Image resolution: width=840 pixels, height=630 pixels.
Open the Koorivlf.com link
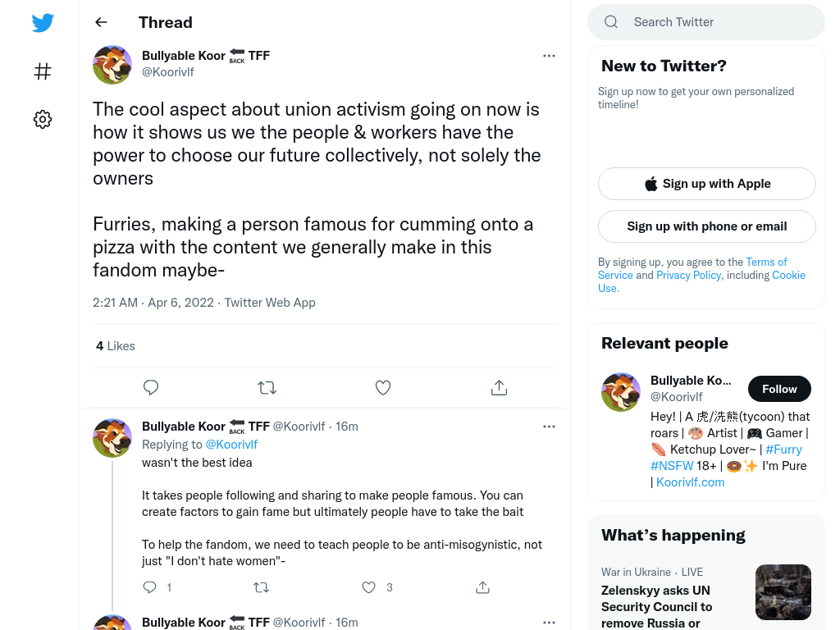click(690, 482)
